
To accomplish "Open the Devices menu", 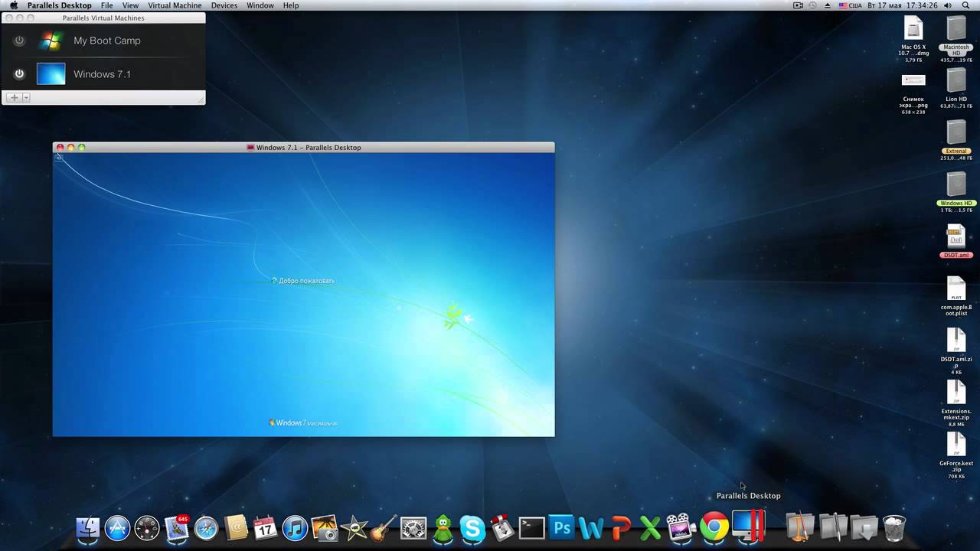I will coord(224,5).
